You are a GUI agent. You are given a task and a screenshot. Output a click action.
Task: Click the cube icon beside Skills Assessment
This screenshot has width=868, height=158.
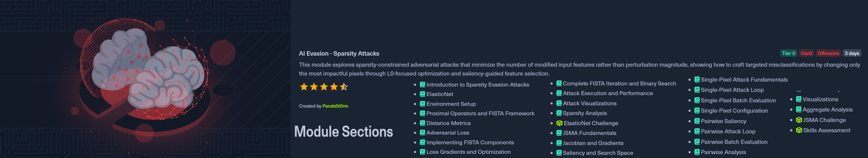(798, 130)
